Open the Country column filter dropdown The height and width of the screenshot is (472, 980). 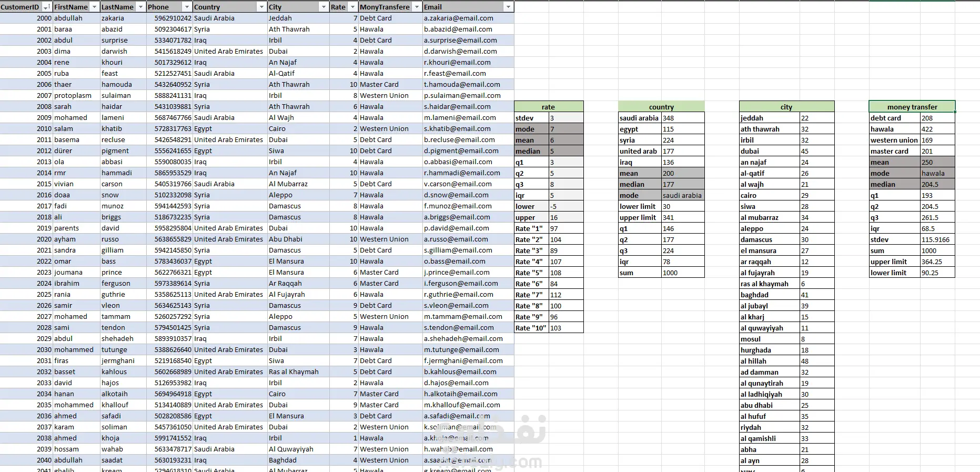click(261, 7)
